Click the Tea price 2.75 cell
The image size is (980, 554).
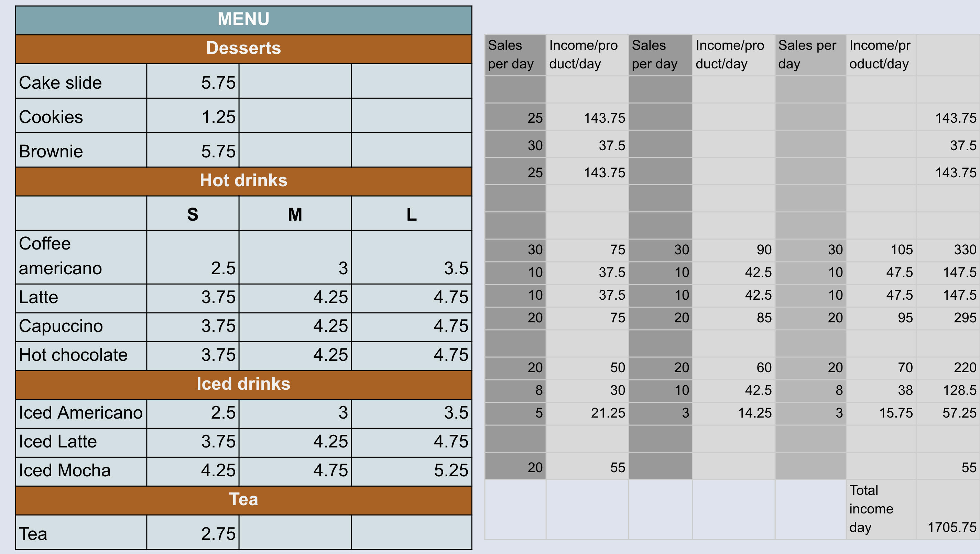[193, 533]
